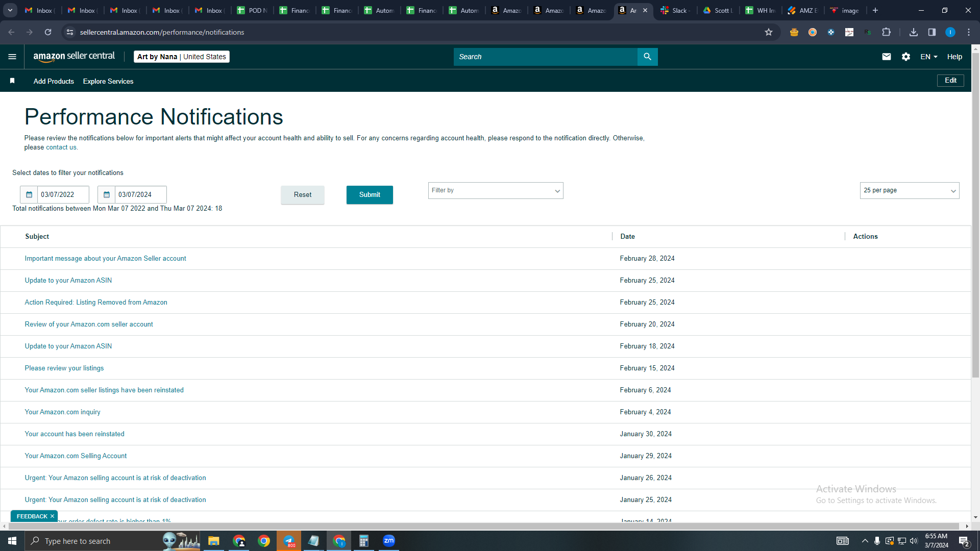Image resolution: width=980 pixels, height=551 pixels.
Task: Close the Feedback widget
Action: tap(52, 516)
